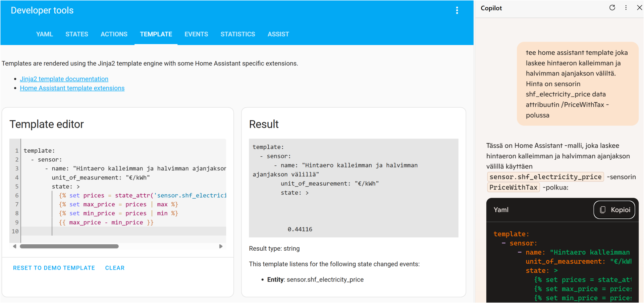The width and height of the screenshot is (644, 303).
Task: Open the STATES tab
Action: (x=77, y=34)
